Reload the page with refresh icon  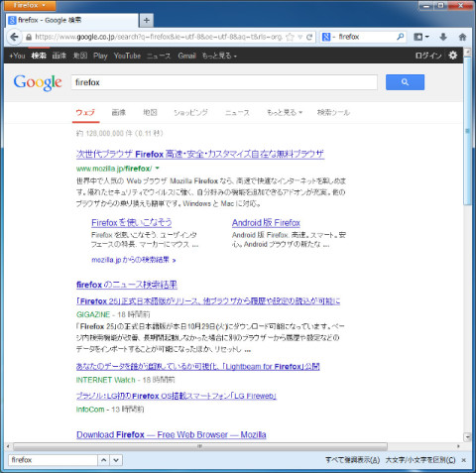309,37
